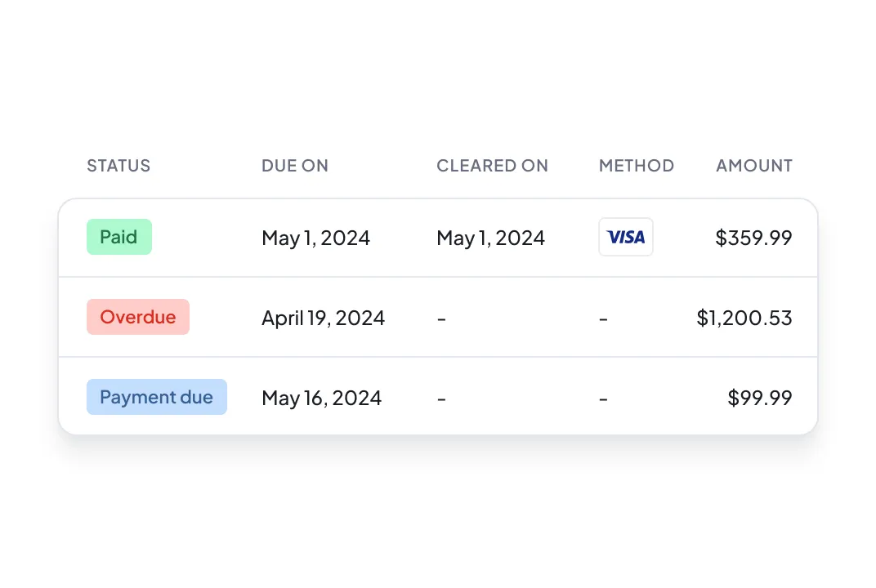
Task: Click the METHOD column header
Action: point(637,166)
